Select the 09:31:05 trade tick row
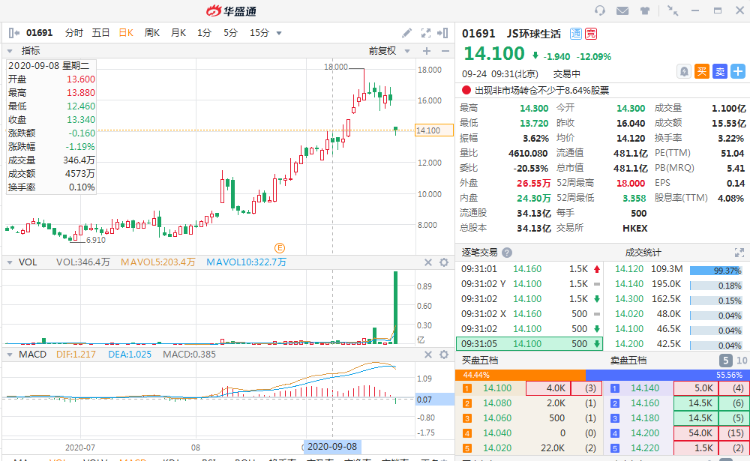This screenshot has height=461, width=750. point(529,344)
